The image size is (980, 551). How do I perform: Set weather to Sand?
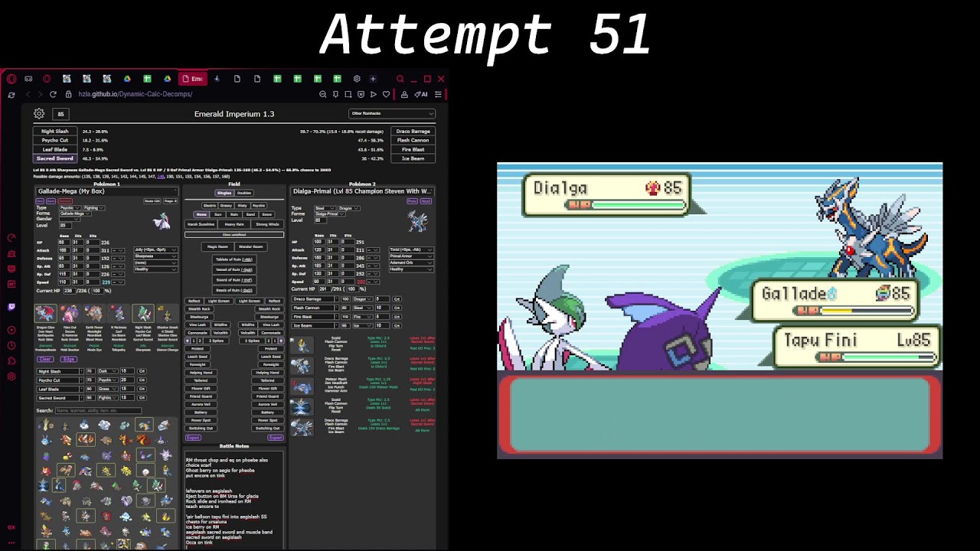click(x=251, y=215)
